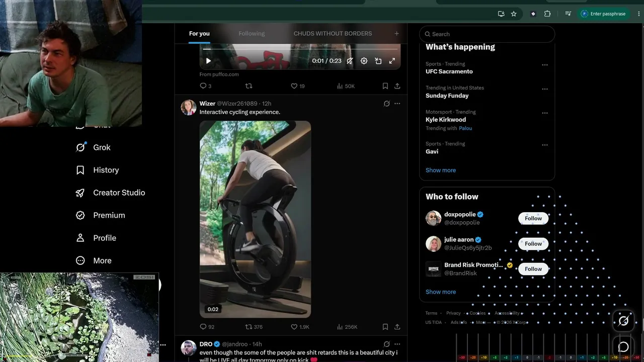Like the post with 19 likes
This screenshot has width=644, height=362.
tap(298, 86)
